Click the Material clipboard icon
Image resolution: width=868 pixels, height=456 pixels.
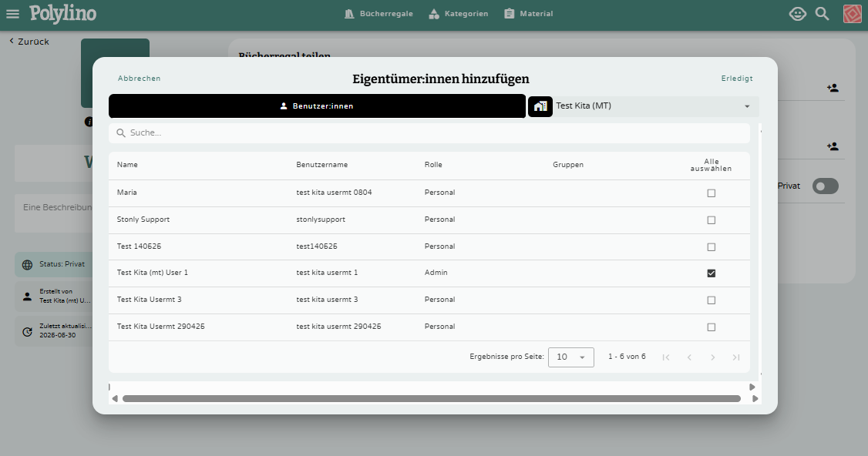(510, 14)
